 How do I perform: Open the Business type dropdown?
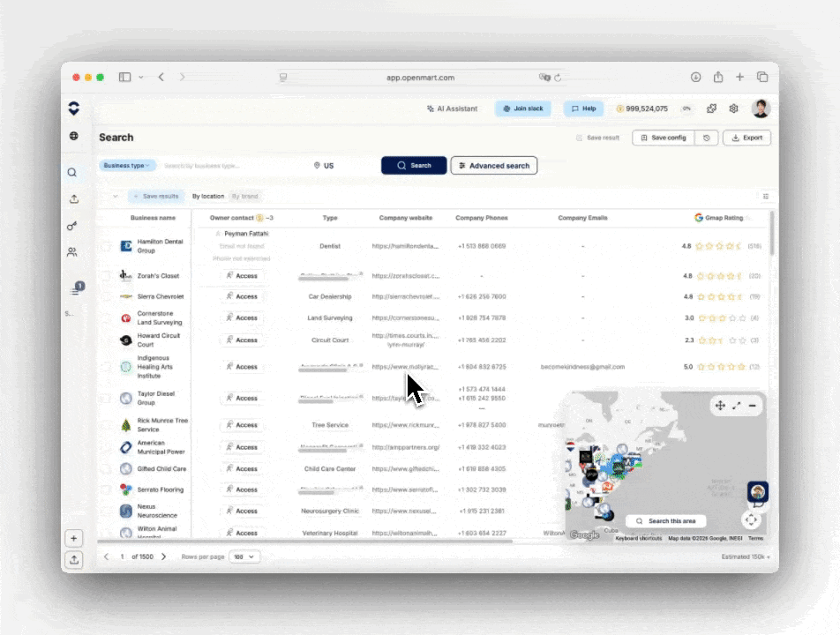point(127,166)
